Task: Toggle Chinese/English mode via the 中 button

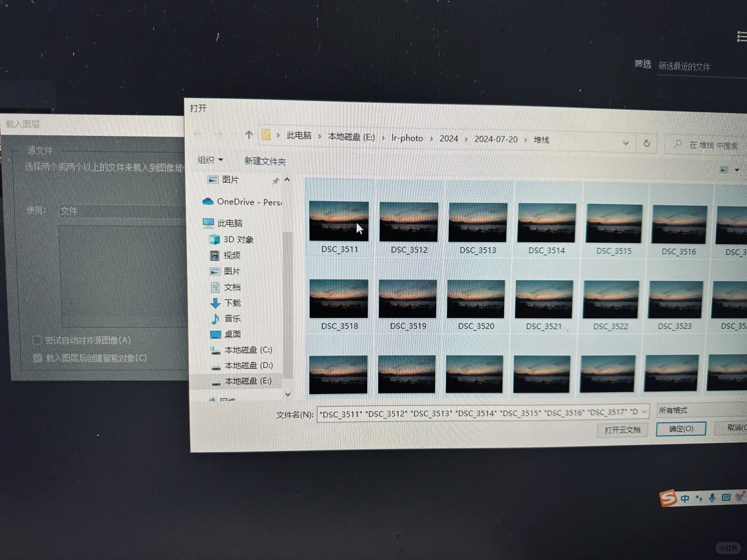Action: click(685, 498)
